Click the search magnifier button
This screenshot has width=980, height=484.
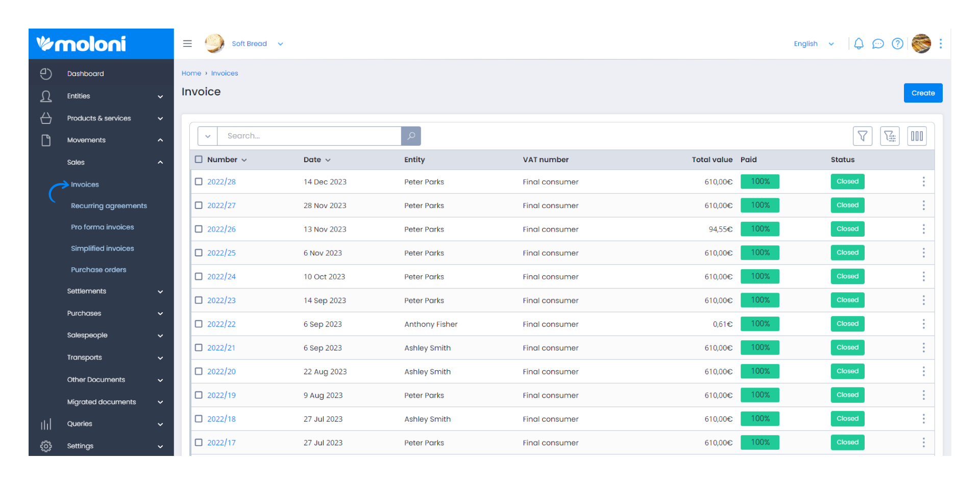tap(411, 136)
